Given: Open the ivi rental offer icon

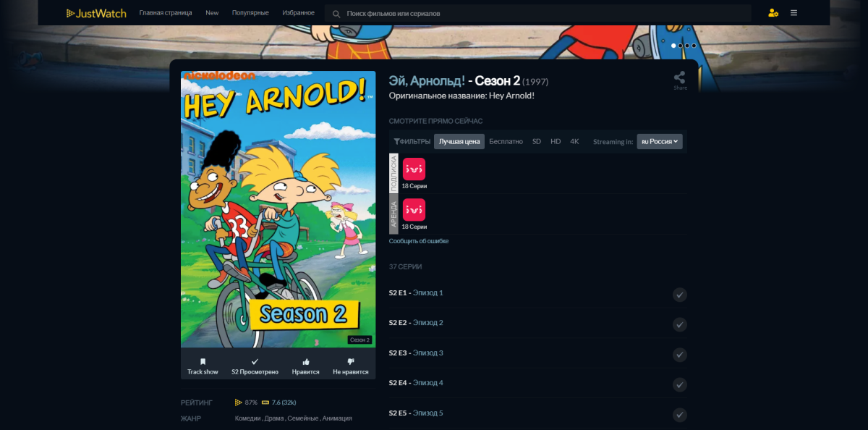Looking at the screenshot, I should tap(414, 210).
